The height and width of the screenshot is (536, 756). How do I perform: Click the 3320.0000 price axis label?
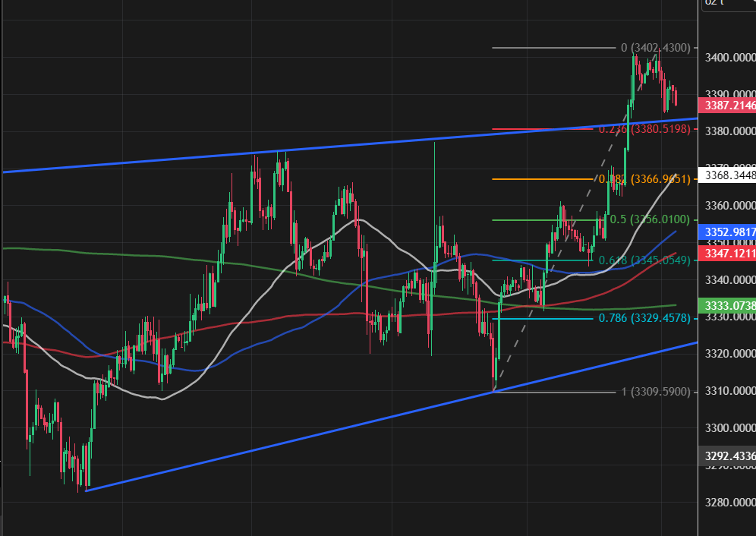pyautogui.click(x=730, y=354)
